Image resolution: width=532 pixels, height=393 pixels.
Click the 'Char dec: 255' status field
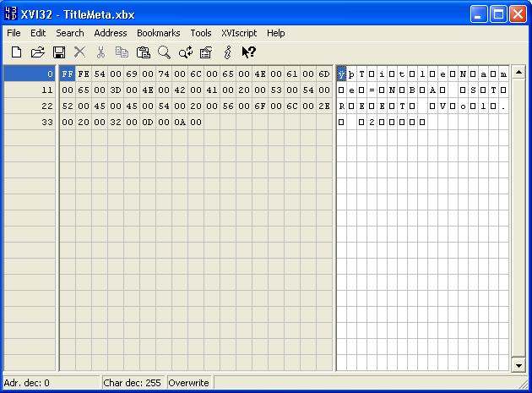pos(133,383)
